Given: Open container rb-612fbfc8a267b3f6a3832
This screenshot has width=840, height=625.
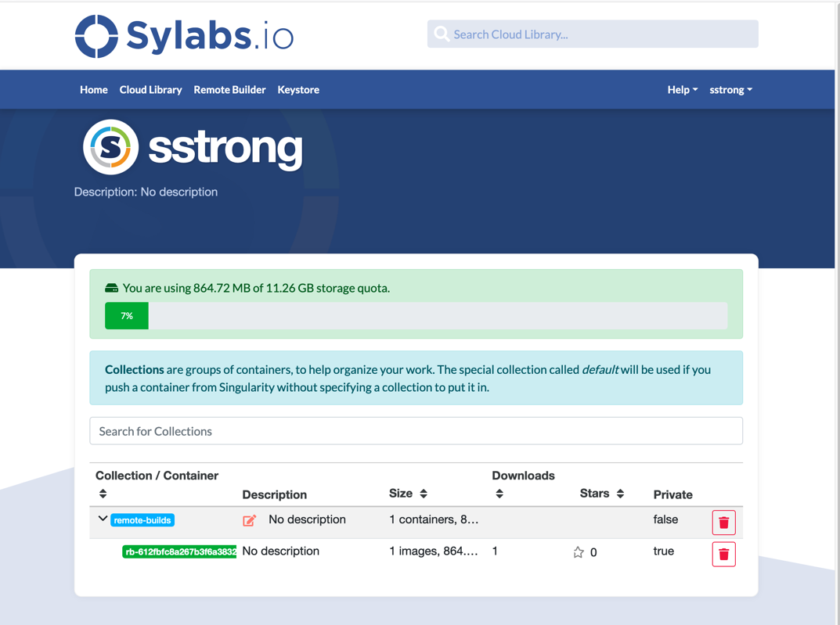Looking at the screenshot, I should 179,551.
